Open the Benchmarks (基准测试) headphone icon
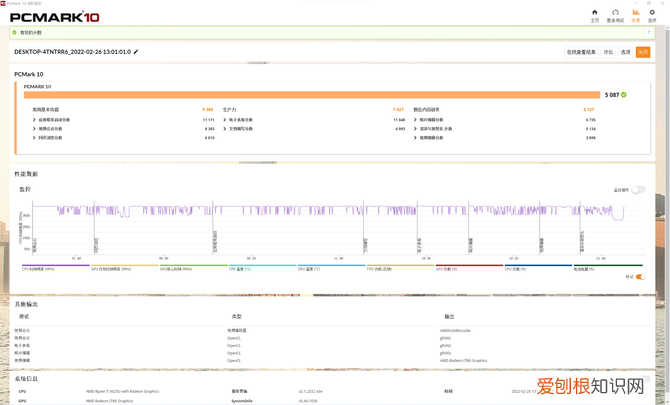670x405 pixels. point(615,15)
